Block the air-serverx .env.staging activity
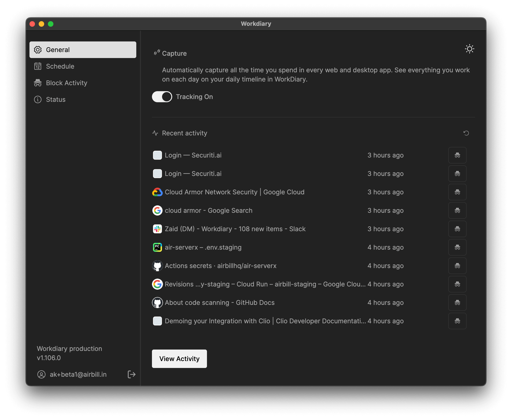 click(x=457, y=247)
